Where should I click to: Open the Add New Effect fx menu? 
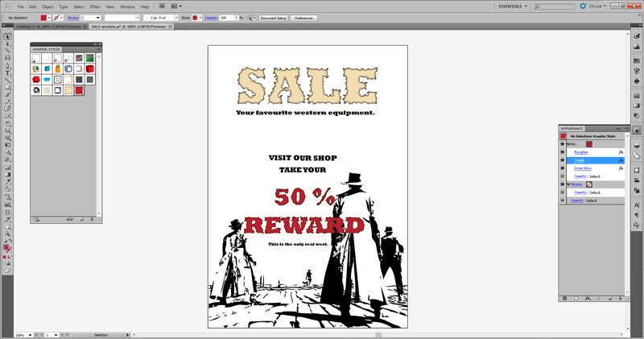point(587,298)
